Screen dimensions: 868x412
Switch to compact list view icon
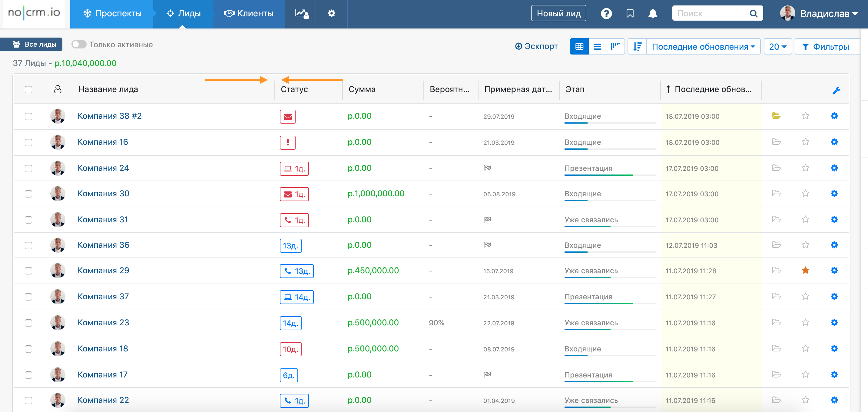coord(597,47)
